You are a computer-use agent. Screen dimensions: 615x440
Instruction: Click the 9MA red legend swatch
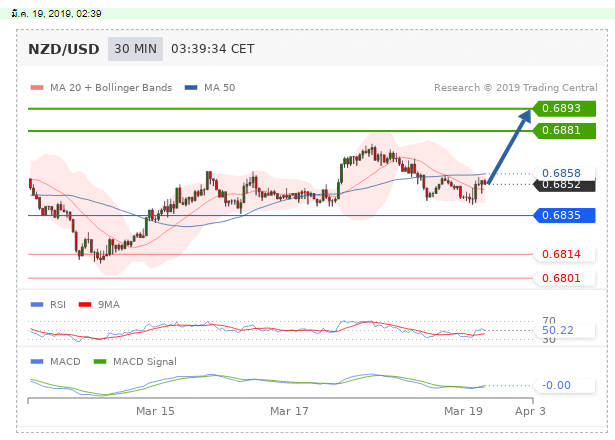[85, 304]
